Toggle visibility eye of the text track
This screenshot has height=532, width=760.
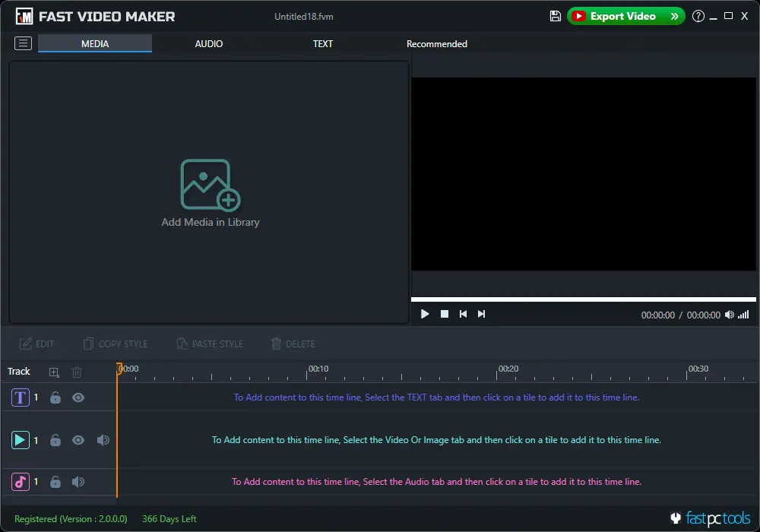[78, 397]
